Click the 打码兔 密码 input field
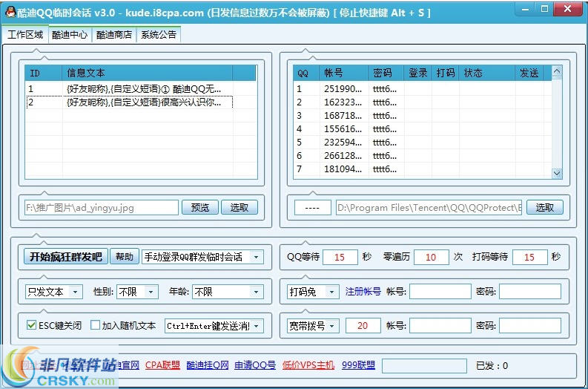This screenshot has width=588, height=389. [530, 292]
